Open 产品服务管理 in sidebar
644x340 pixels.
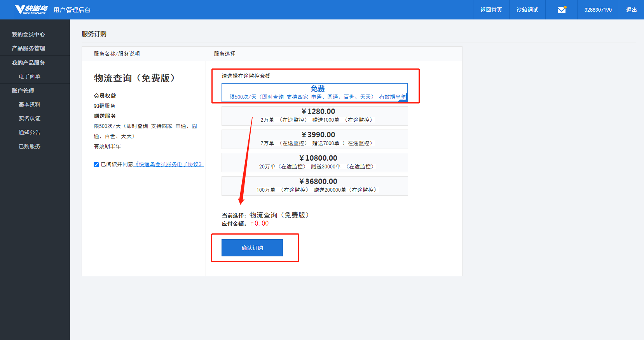tap(28, 48)
